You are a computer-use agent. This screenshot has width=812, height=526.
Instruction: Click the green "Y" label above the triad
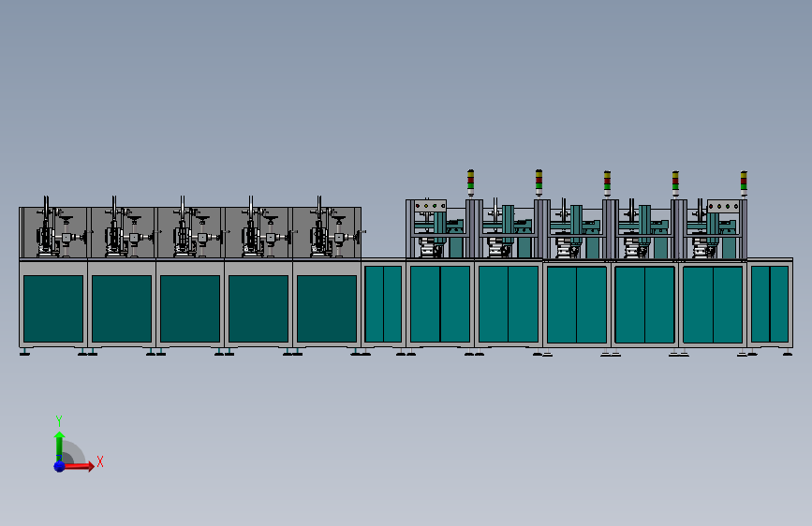coord(59,421)
